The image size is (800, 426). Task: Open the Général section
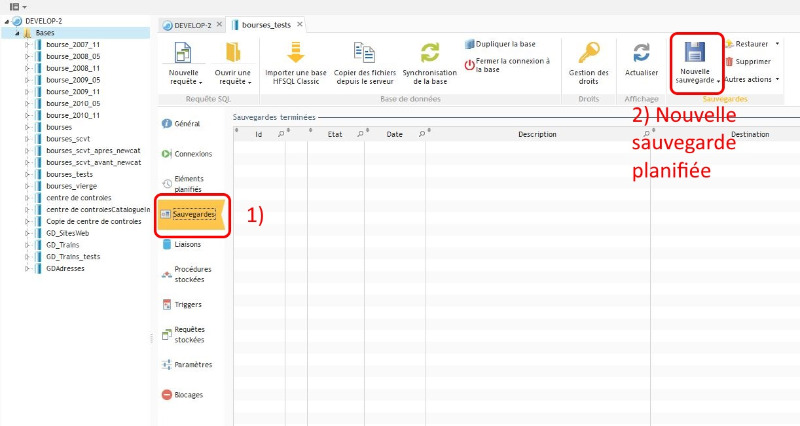click(x=181, y=123)
